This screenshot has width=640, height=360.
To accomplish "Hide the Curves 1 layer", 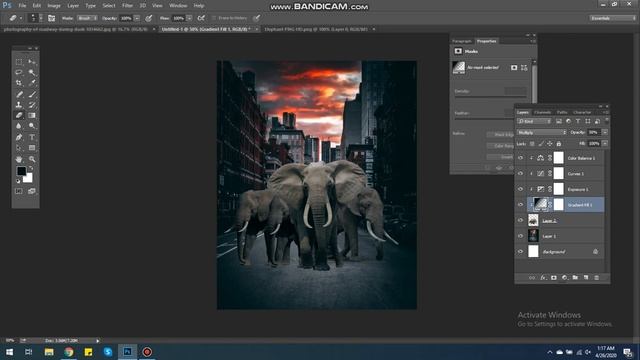I will [x=520, y=173].
